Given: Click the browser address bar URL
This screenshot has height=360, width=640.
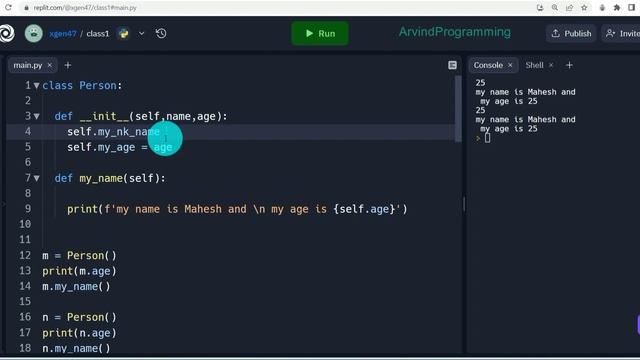Looking at the screenshot, I should [x=85, y=8].
